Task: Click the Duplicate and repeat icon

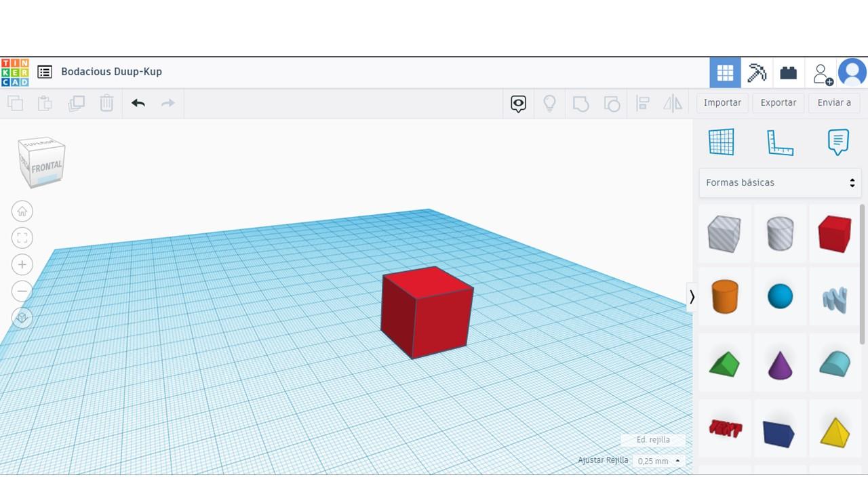Action: pos(76,103)
